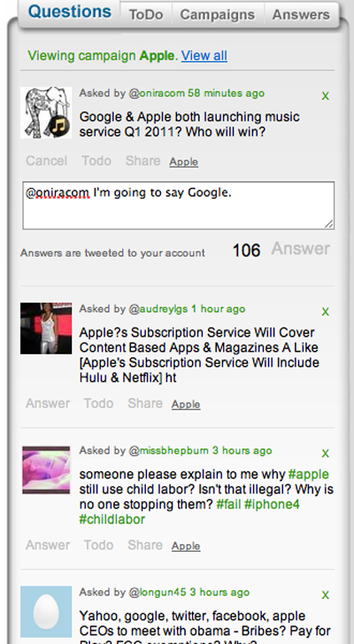This screenshot has width=354, height=644.
Task: Focus the reply text box mentioning Google
Action: [x=179, y=206]
